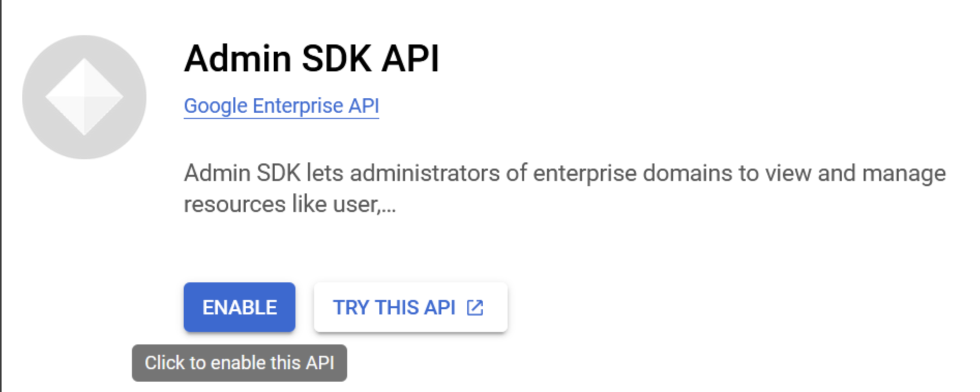Open the Try This API button
This screenshot has height=392, width=980.
410,307
